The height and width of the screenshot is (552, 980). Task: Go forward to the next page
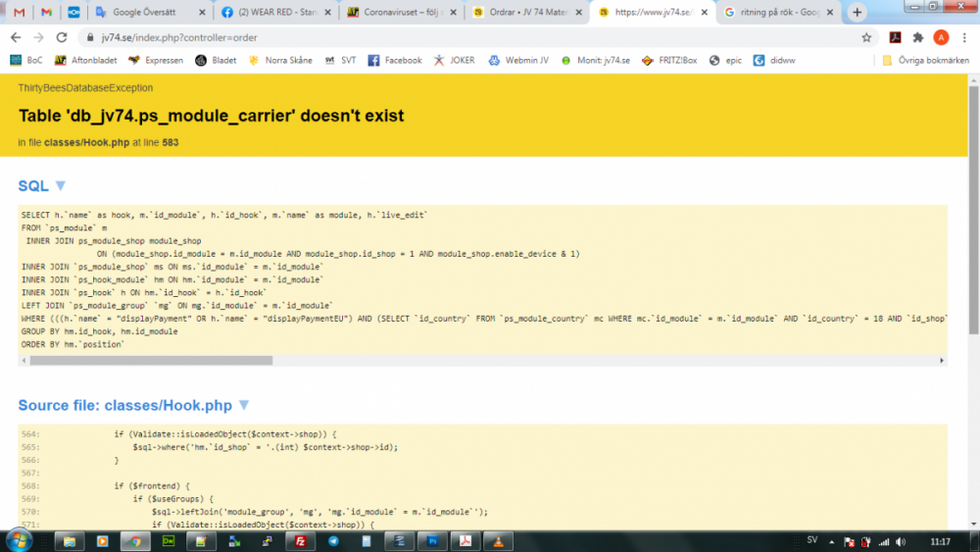39,37
